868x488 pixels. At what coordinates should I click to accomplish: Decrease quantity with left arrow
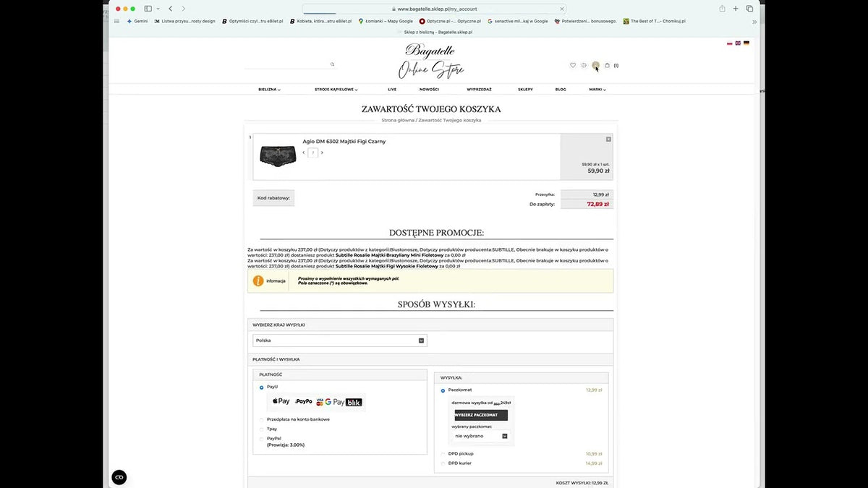pos(303,153)
